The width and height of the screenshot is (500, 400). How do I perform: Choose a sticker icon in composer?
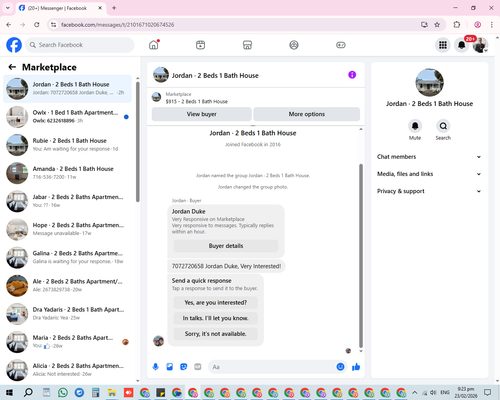tap(184, 367)
